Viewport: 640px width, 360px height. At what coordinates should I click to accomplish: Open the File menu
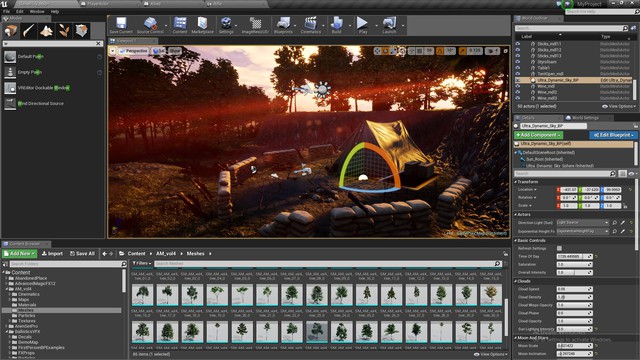(x=7, y=11)
